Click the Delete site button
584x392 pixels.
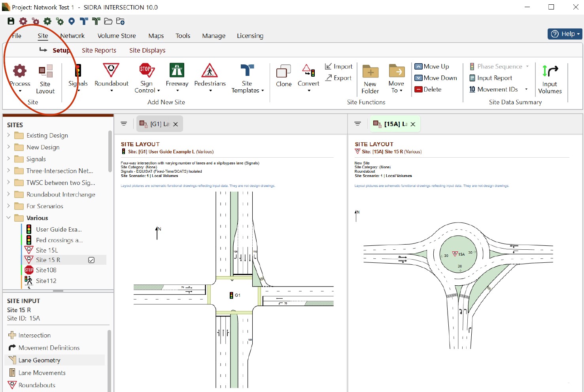[428, 89]
